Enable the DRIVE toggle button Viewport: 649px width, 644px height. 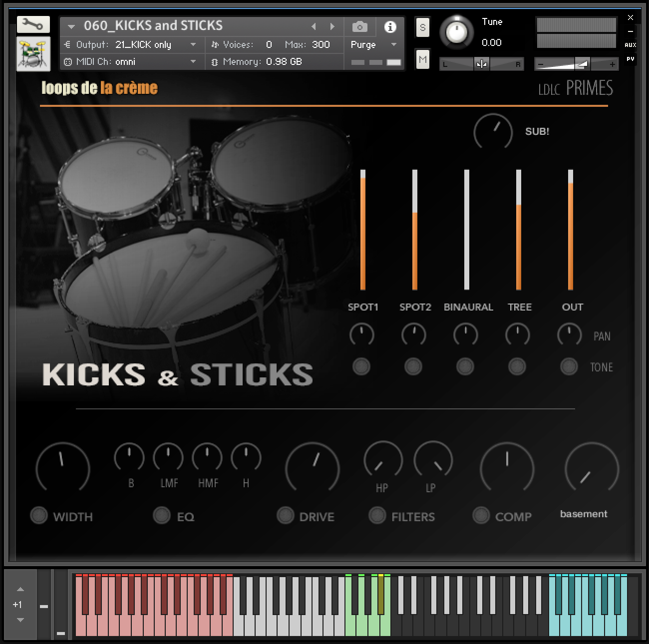coord(286,515)
